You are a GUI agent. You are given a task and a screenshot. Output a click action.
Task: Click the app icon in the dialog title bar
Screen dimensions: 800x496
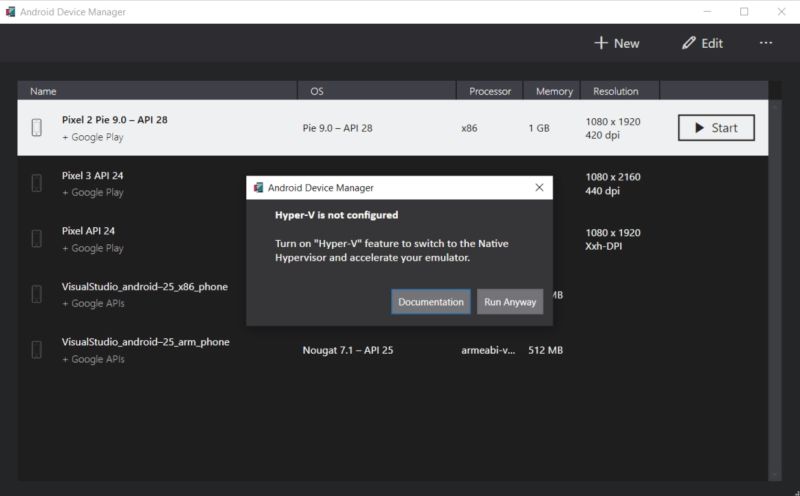pyautogui.click(x=258, y=187)
